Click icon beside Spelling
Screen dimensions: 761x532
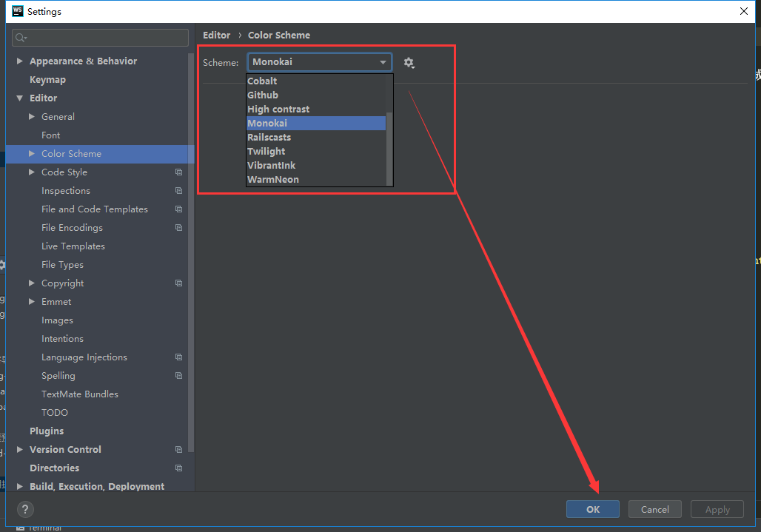(x=178, y=376)
